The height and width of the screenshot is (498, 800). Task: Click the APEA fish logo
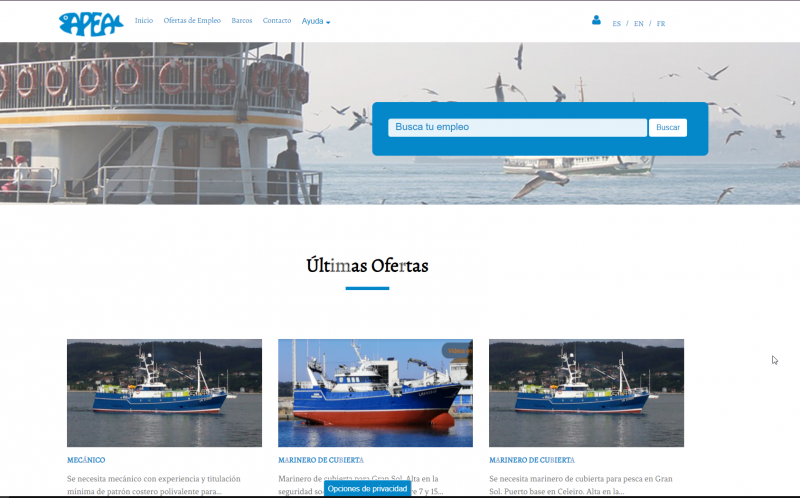coord(91,23)
